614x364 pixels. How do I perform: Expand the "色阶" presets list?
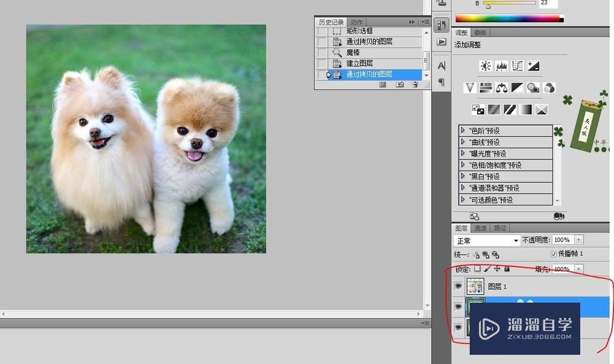pos(463,131)
